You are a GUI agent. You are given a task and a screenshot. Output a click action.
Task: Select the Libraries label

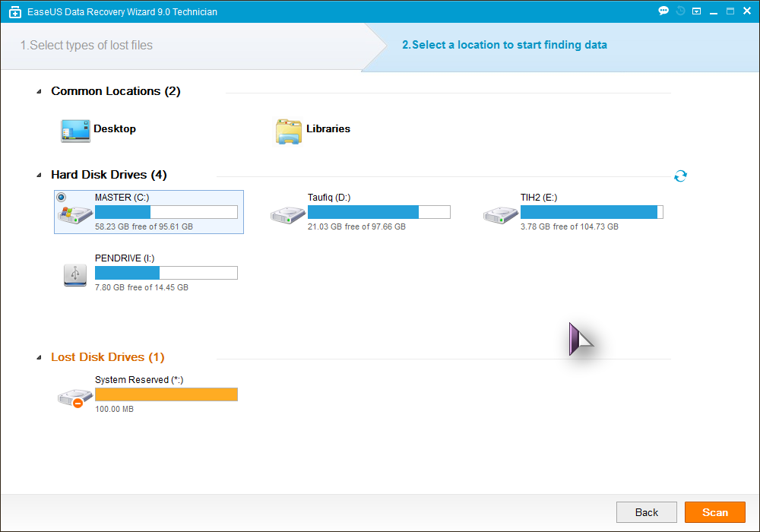click(328, 129)
